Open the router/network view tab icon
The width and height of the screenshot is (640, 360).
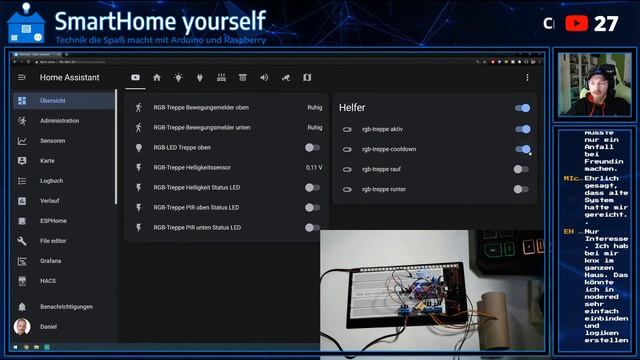coord(221,78)
